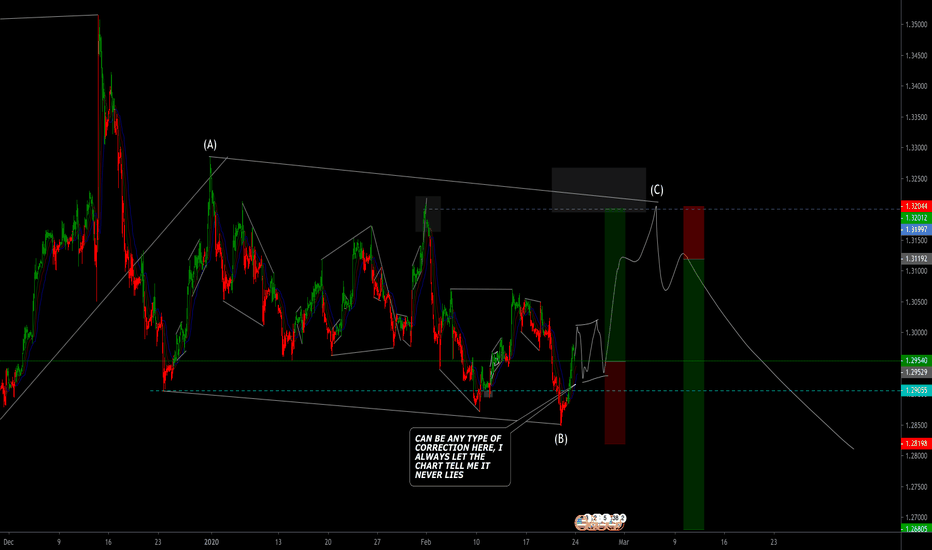The height and width of the screenshot is (550, 932).
Task: Select the red 1.28198 price label
Action: (917, 444)
